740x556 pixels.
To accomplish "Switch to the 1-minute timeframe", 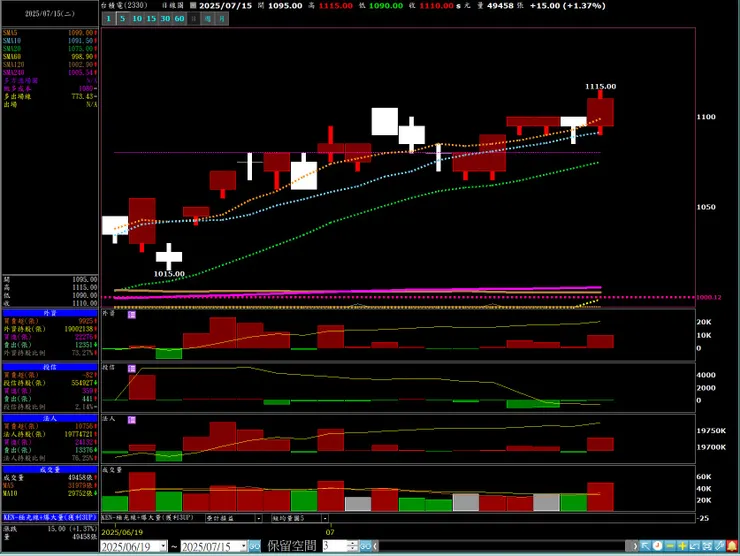I will [109, 18].
